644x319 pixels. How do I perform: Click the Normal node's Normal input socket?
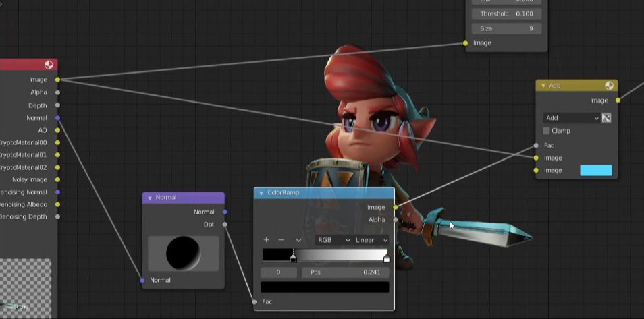[142, 280]
